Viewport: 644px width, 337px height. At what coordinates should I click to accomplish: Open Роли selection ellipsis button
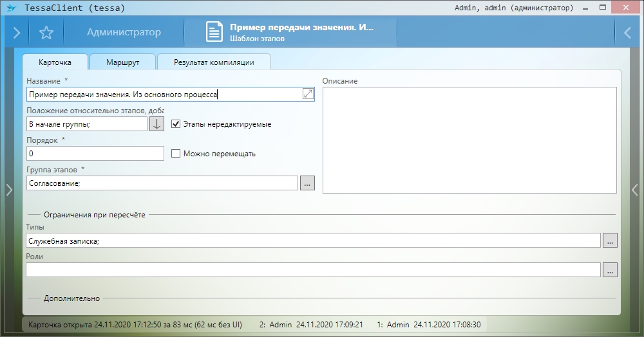pos(609,270)
